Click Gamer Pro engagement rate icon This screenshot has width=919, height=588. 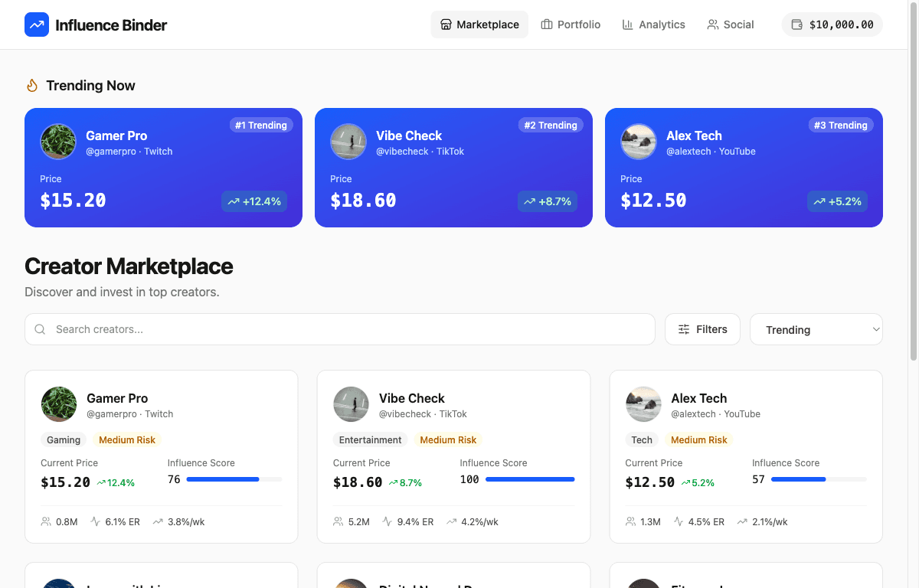(x=96, y=521)
